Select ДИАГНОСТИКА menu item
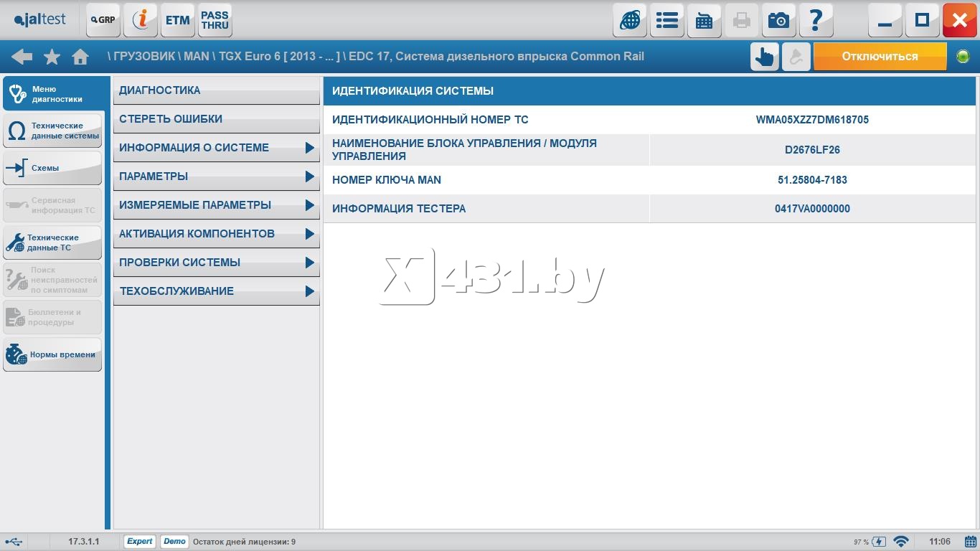 point(216,90)
